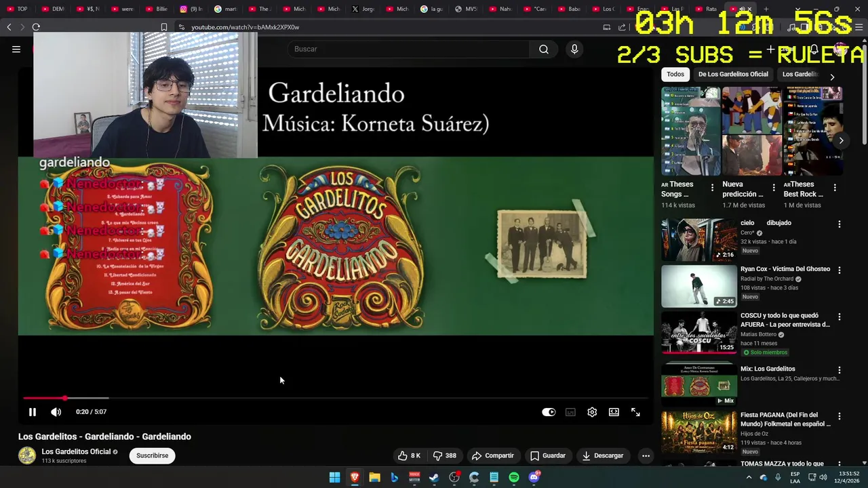The width and height of the screenshot is (868, 488).
Task: Click the youtube.com address bar URL
Action: click(x=245, y=27)
